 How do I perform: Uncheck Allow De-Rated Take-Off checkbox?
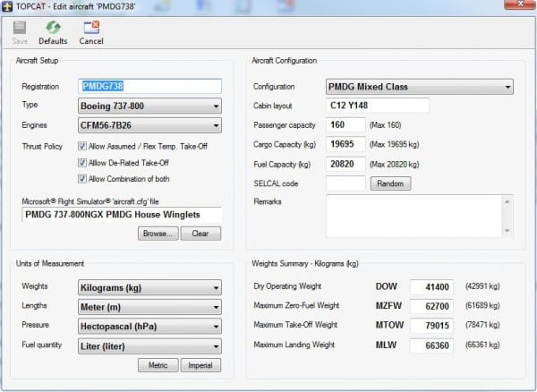(x=83, y=162)
